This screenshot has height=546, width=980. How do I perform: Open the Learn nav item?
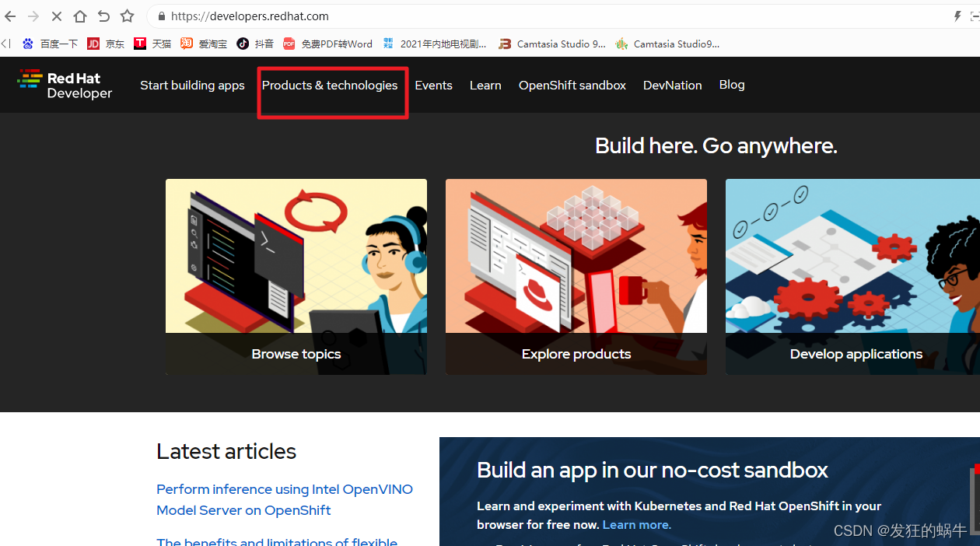485,86
